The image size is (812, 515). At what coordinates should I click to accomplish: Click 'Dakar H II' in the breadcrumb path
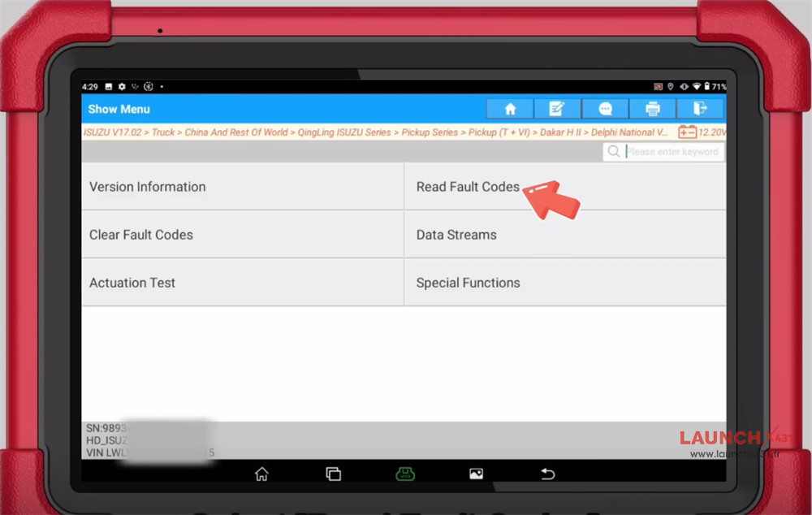coord(560,132)
